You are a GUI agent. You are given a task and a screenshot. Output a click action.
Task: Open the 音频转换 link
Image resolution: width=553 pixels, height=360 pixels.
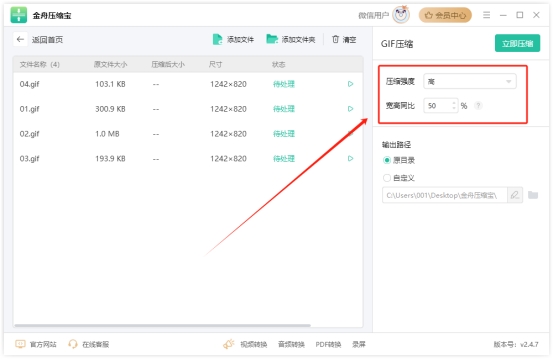pos(291,344)
